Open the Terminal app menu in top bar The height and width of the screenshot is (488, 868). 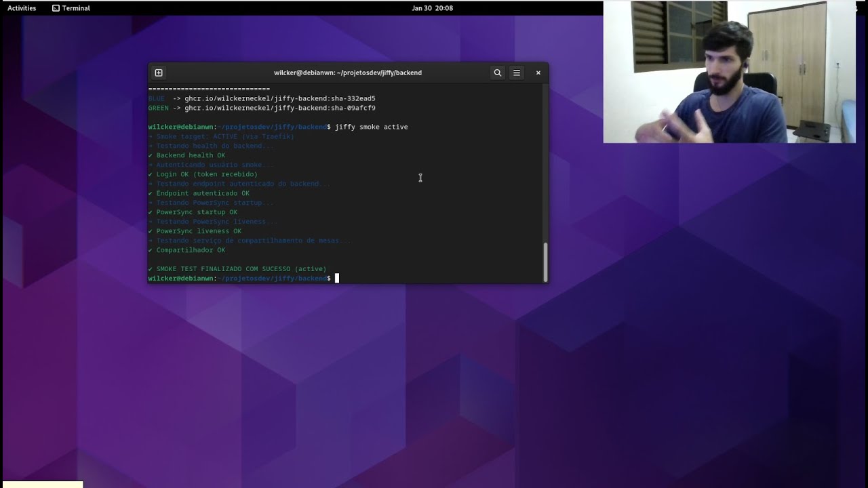71,8
